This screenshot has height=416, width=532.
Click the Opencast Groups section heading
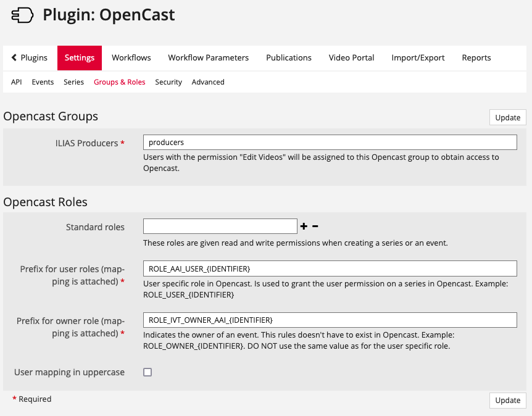tap(51, 117)
